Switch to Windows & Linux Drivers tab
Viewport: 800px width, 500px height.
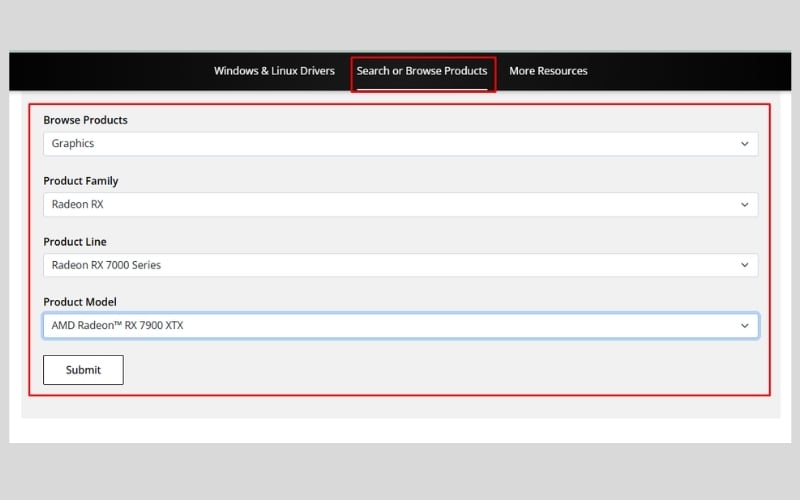[274, 71]
